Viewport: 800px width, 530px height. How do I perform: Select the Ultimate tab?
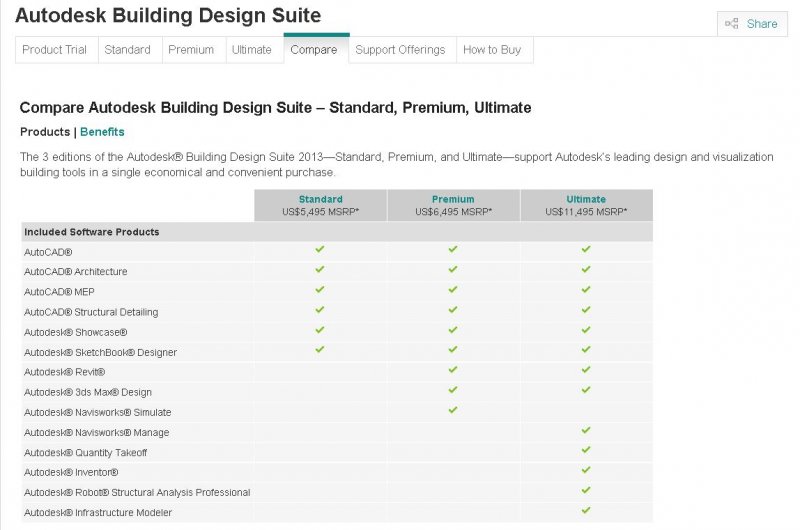pyautogui.click(x=251, y=50)
